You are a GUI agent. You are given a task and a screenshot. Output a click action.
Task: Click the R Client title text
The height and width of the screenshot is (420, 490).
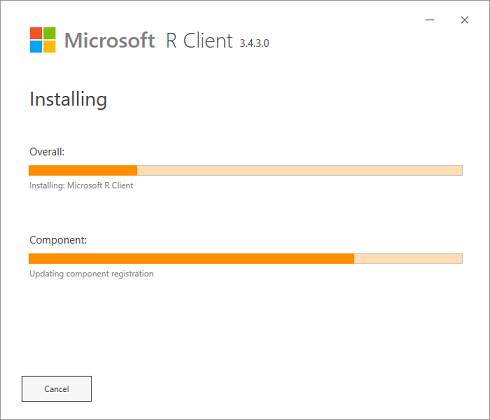(199, 41)
